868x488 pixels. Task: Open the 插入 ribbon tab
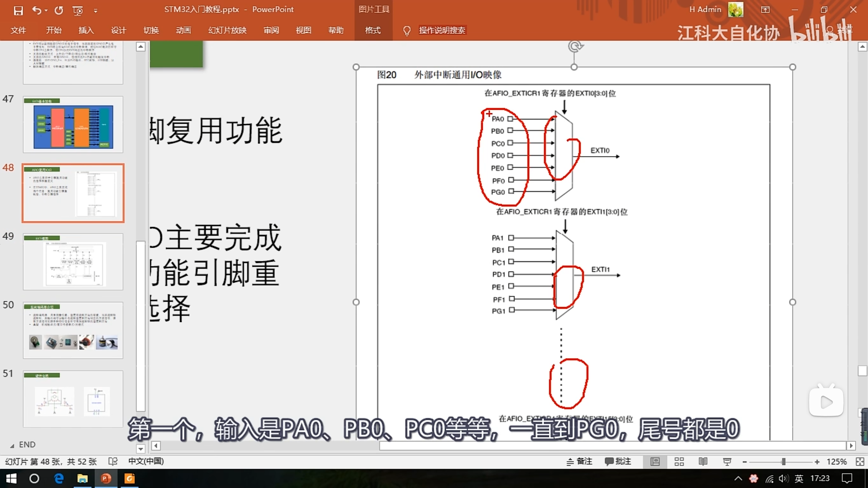86,30
